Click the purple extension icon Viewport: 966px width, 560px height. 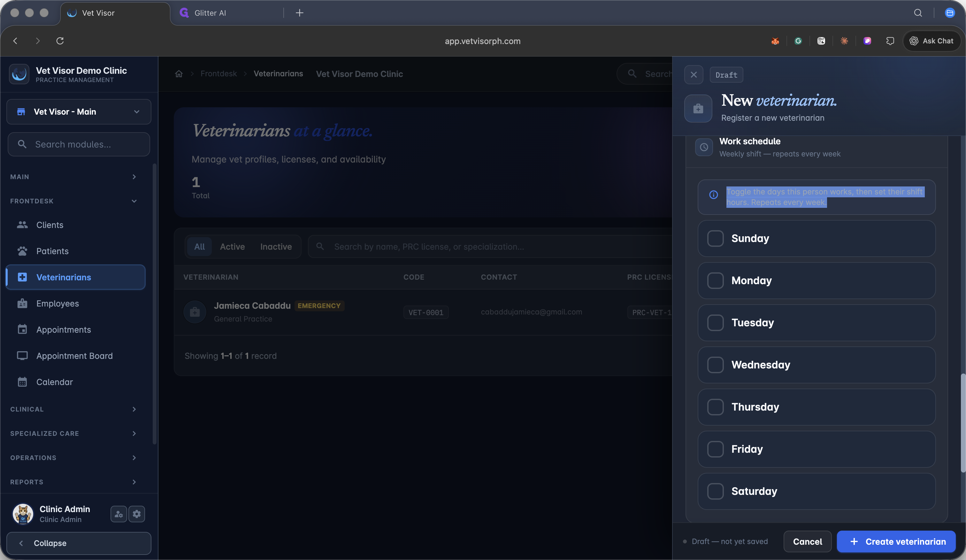click(x=867, y=41)
